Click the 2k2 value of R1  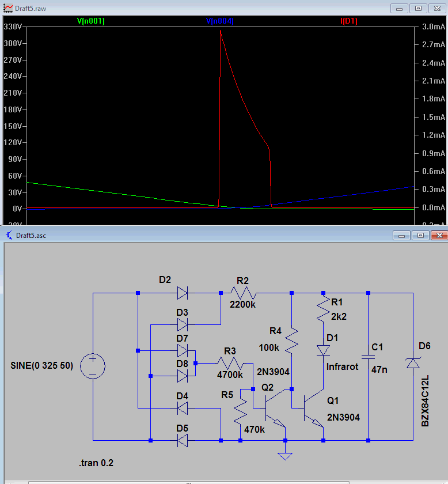pos(339,317)
